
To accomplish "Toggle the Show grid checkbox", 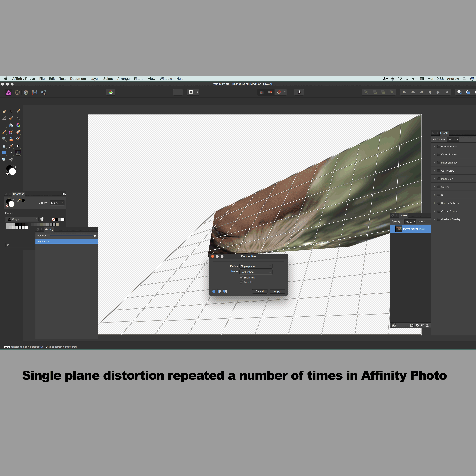I will click(x=241, y=277).
